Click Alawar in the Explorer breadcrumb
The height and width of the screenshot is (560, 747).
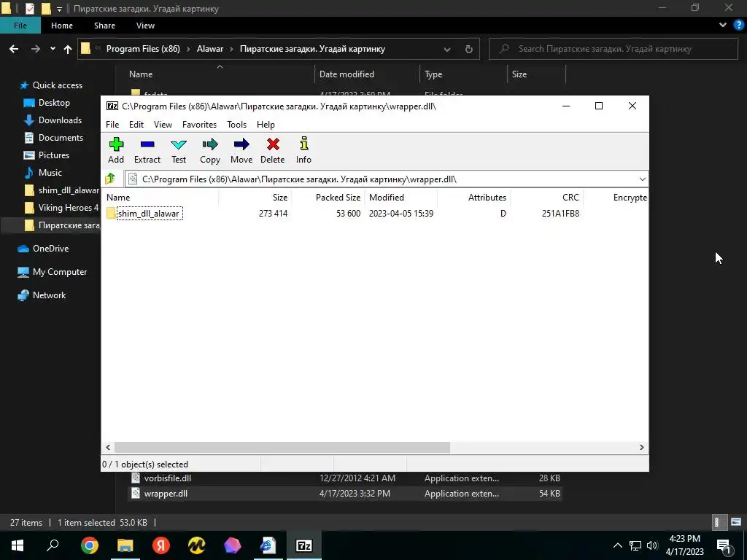[x=210, y=49]
